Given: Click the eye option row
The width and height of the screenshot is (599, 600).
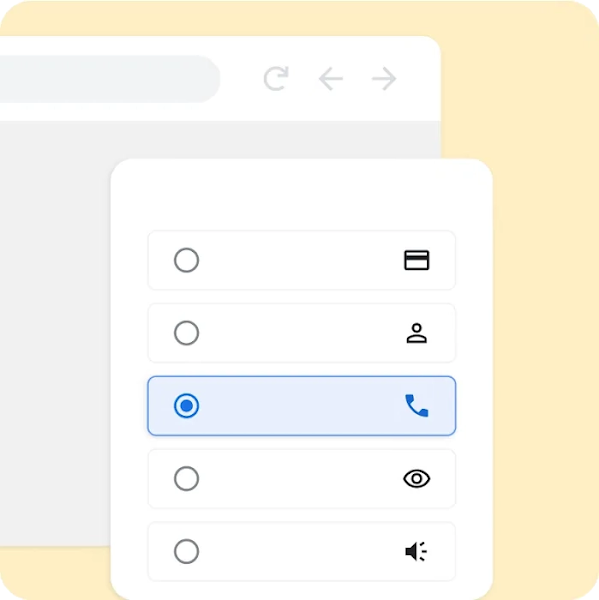Looking at the screenshot, I should 302,478.
